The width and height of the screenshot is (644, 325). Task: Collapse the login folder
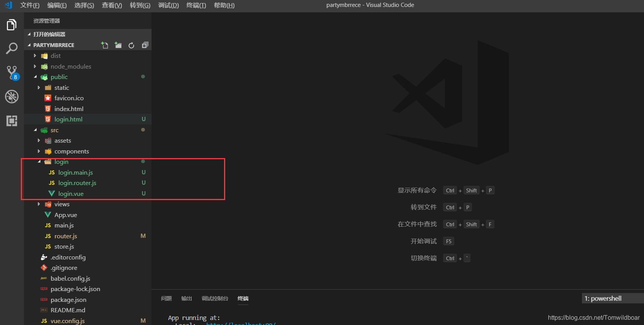pos(39,162)
